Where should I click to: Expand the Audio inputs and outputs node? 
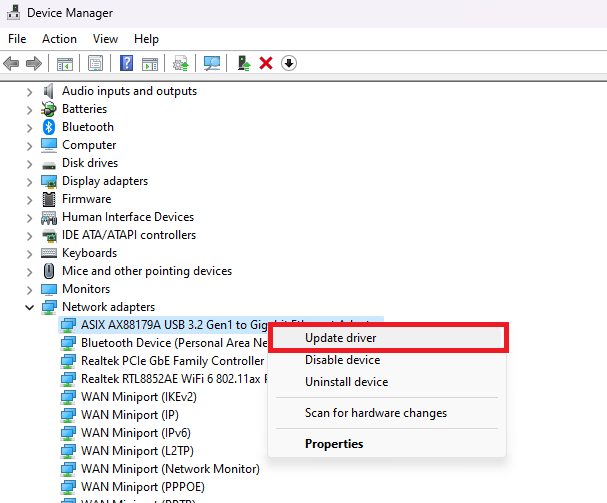click(29, 91)
